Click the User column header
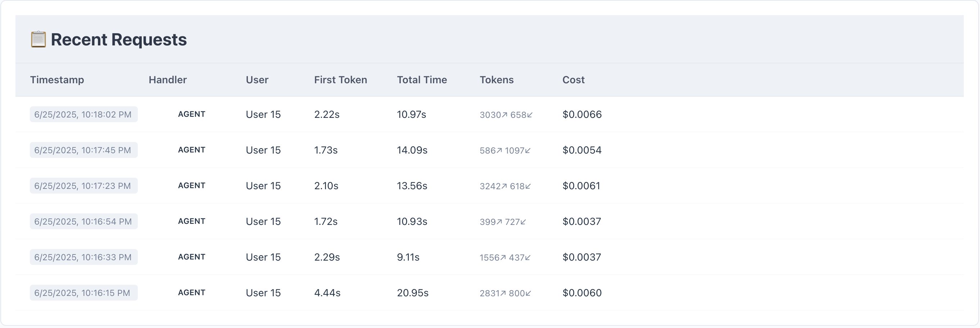 (257, 80)
